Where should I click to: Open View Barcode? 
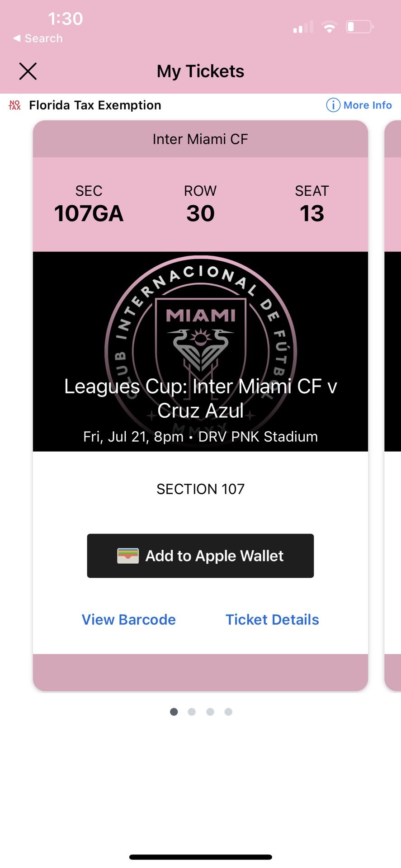click(128, 619)
